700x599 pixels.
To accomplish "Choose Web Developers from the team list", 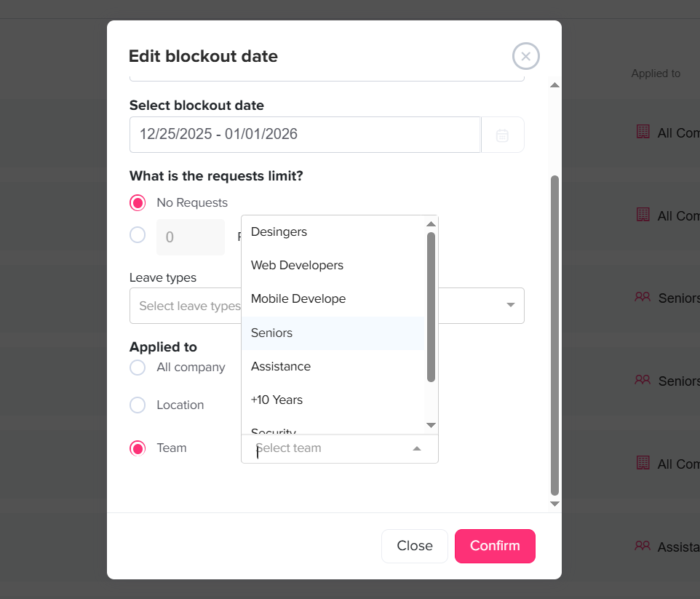I will pyautogui.click(x=297, y=266).
